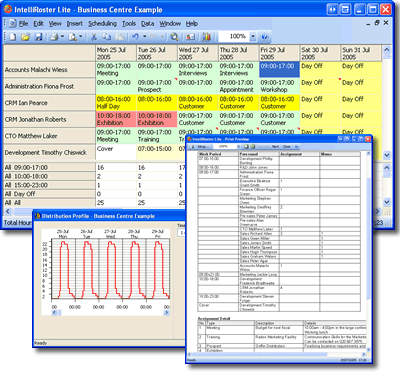Open the View menu
The width and height of the screenshot is (400, 374).
[55, 24]
